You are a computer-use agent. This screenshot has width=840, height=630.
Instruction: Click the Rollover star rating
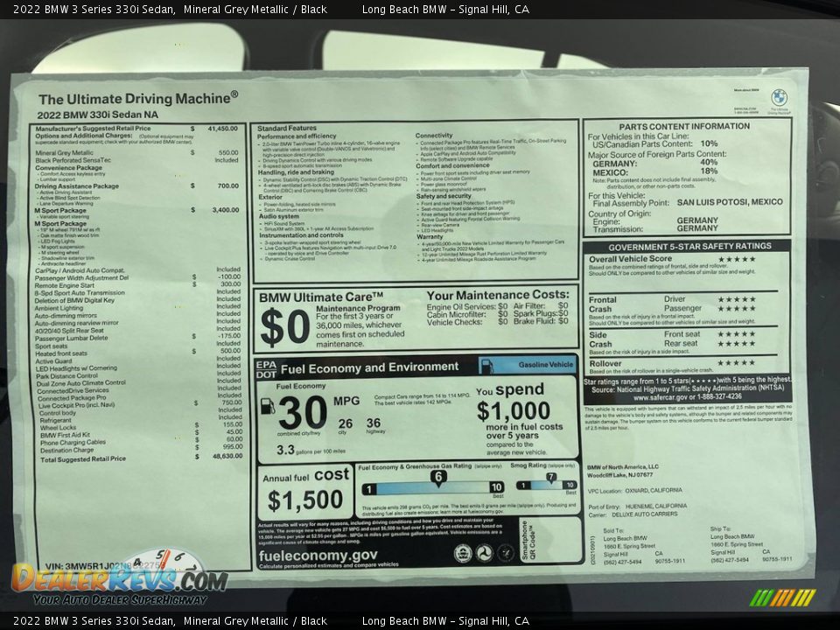(x=737, y=362)
